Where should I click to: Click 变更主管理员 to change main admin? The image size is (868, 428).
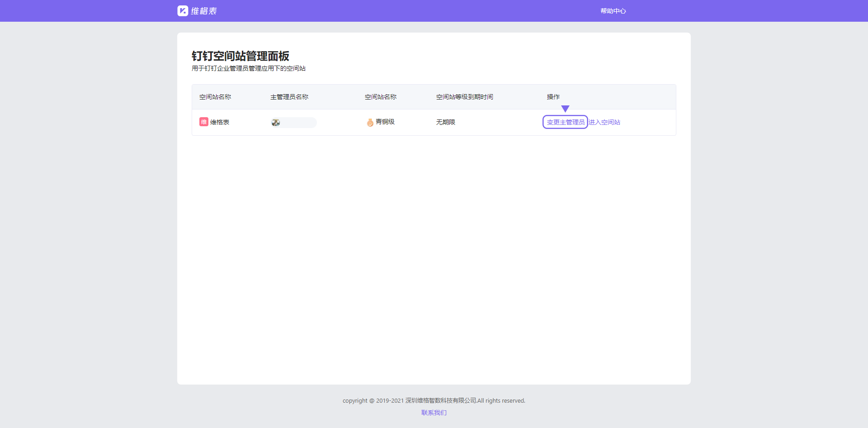pyautogui.click(x=565, y=122)
